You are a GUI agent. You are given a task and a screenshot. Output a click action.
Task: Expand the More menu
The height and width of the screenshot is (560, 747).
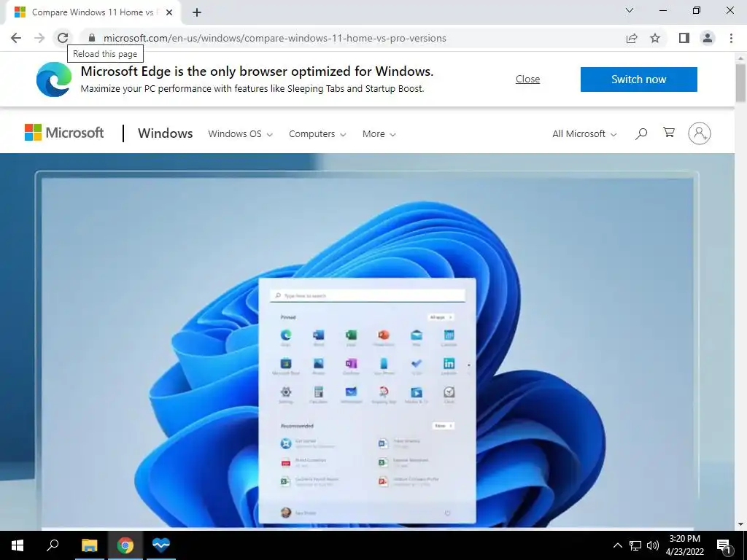click(379, 134)
